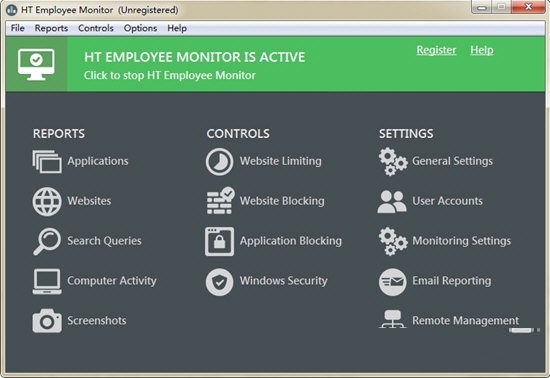Open the Applications report icon
Screen dimensions: 550x378
(47, 162)
